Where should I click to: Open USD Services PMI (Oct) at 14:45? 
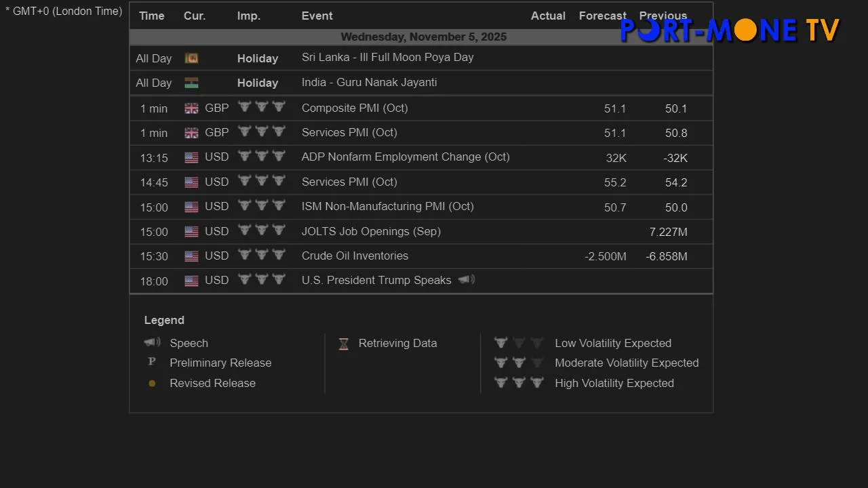coord(349,182)
